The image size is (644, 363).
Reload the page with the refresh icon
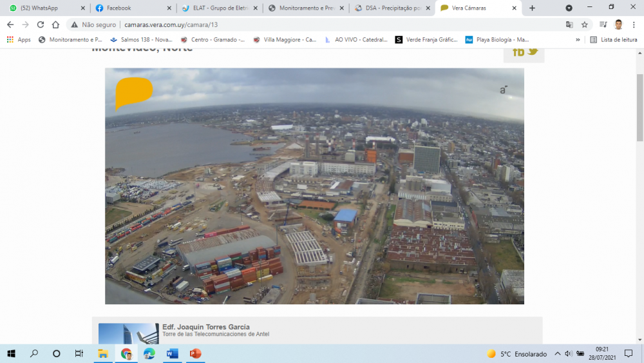coord(41,25)
